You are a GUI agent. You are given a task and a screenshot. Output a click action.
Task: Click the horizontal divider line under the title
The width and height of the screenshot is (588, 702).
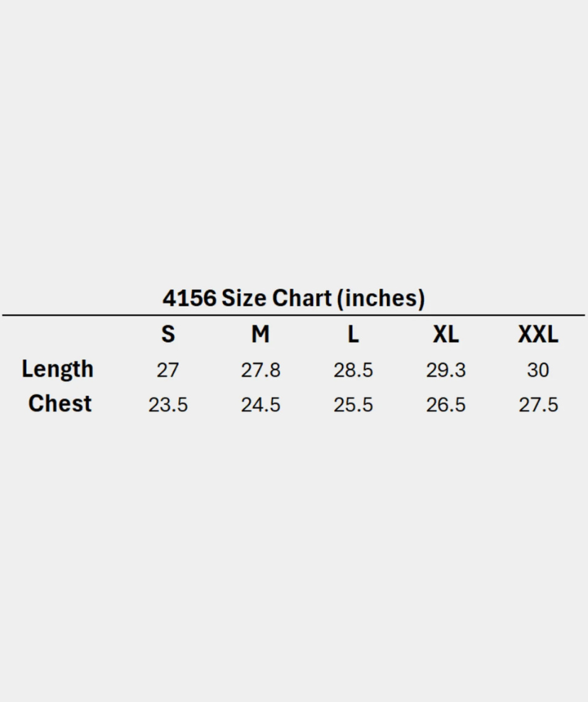(294, 315)
